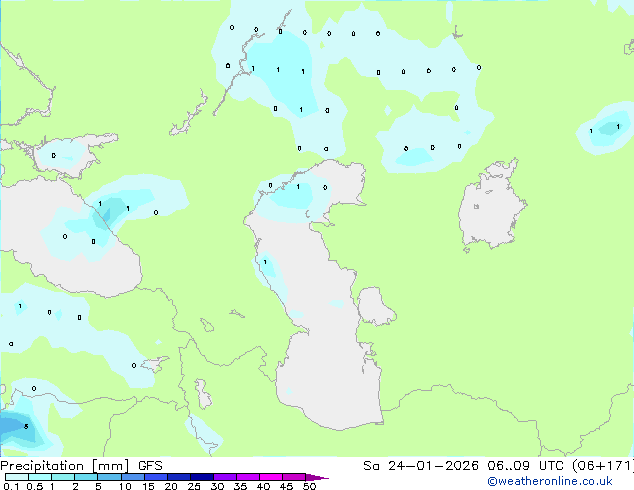Click the 0.5–1 mm legend color swatch

click(x=40, y=477)
